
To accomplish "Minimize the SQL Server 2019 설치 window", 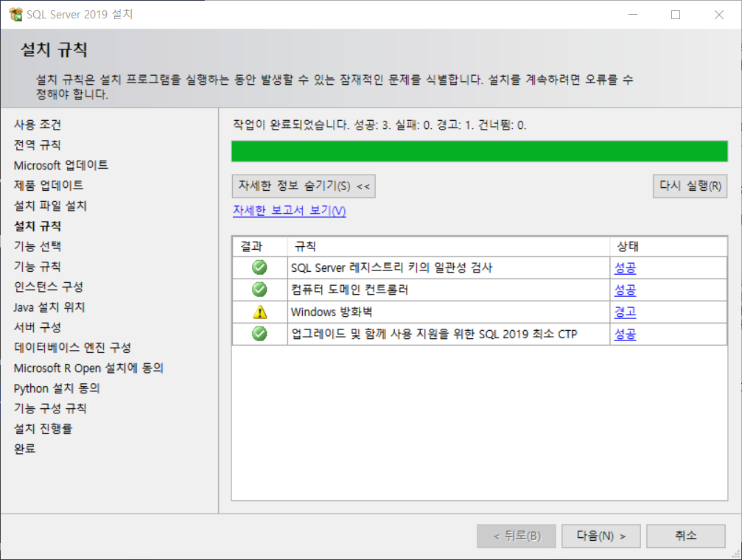I will tap(633, 15).
